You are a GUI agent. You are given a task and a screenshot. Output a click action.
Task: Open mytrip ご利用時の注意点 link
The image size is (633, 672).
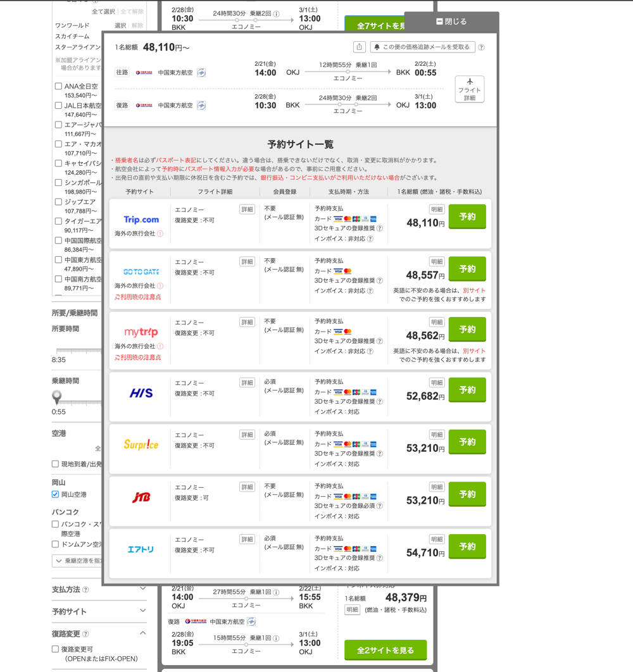click(x=137, y=358)
